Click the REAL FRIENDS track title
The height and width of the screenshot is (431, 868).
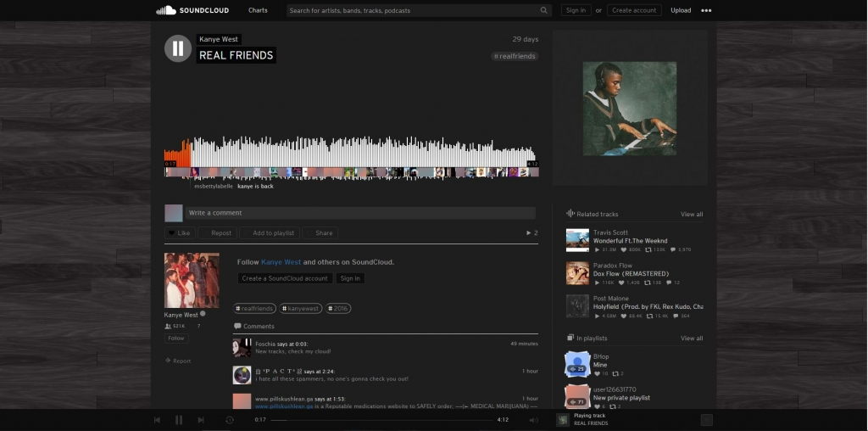click(236, 55)
